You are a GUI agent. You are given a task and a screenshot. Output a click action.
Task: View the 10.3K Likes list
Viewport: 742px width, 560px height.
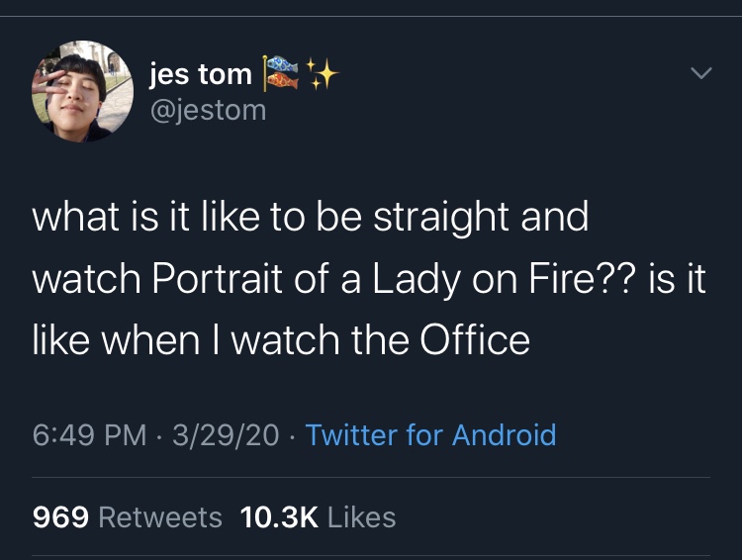tap(318, 516)
